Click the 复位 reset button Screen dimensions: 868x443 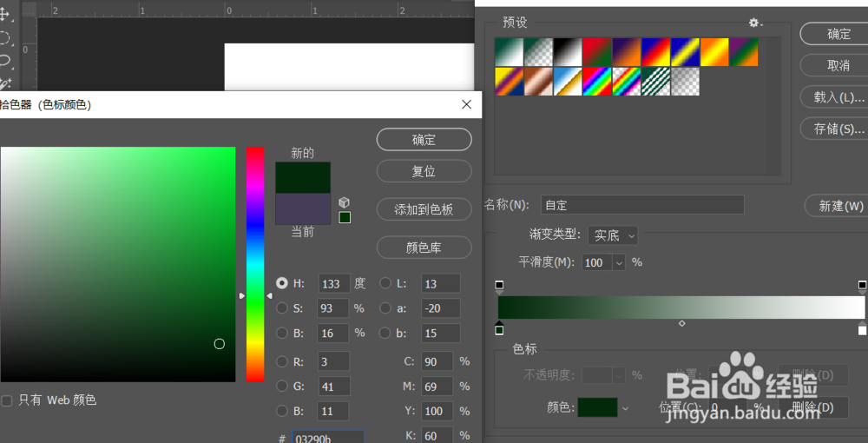pos(424,171)
